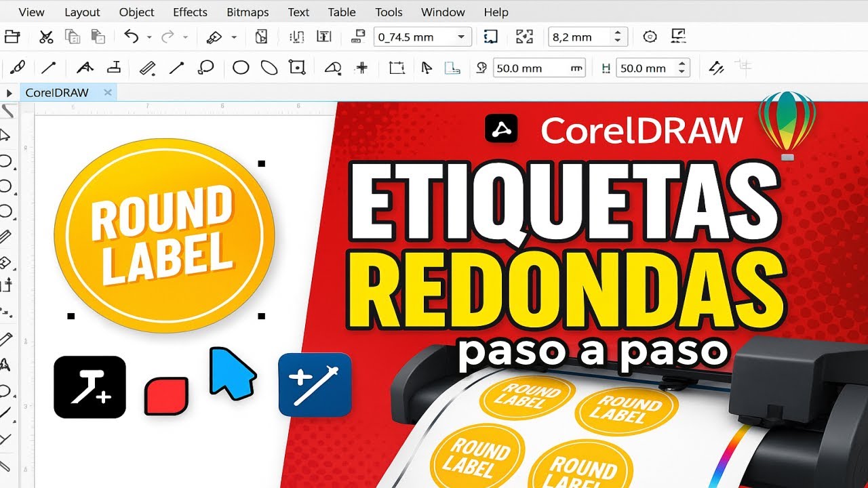Open the Tools menu
This screenshot has width=868, height=488.
389,12
